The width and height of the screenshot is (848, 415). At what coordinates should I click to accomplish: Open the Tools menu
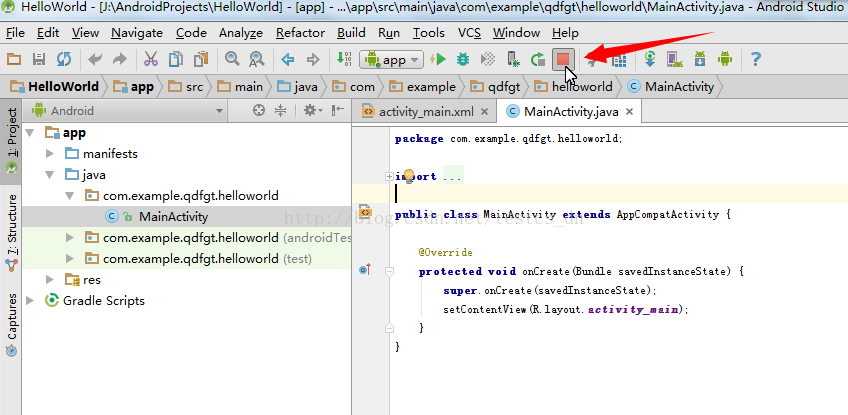click(429, 33)
